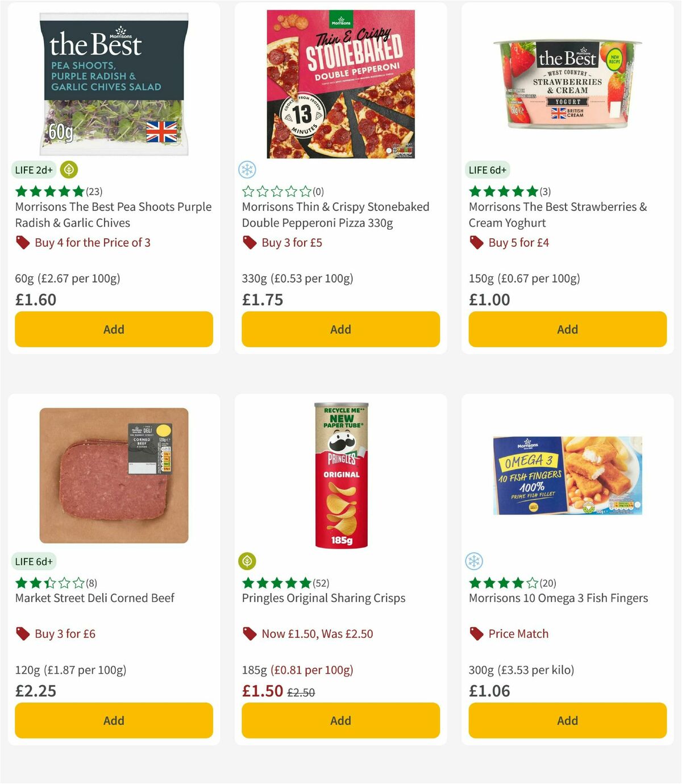682x784 pixels.
Task: Click the red offer tag icon next to 'Buy 3 for £5'
Action: coord(249,242)
